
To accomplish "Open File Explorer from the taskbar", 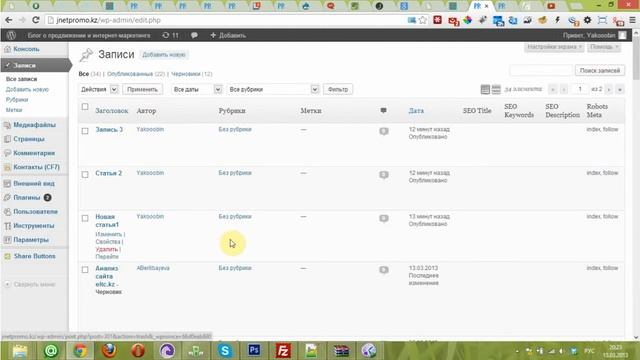I will click(20, 351).
